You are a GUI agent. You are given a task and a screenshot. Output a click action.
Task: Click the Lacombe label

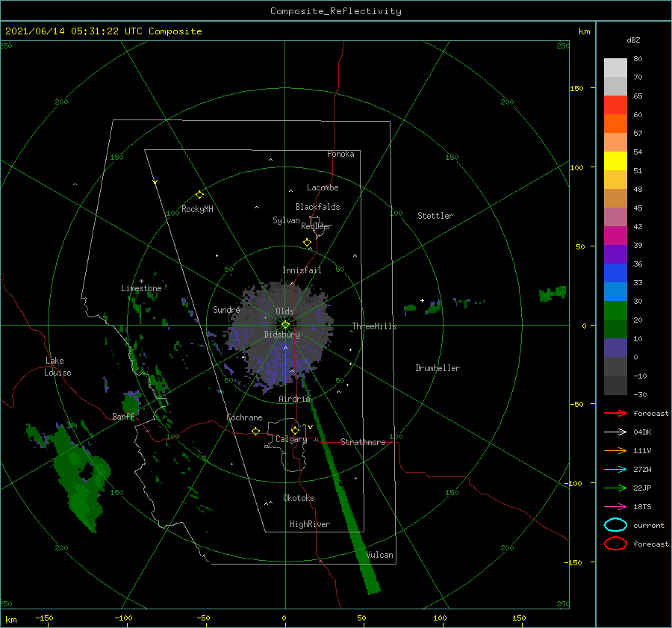click(x=323, y=187)
